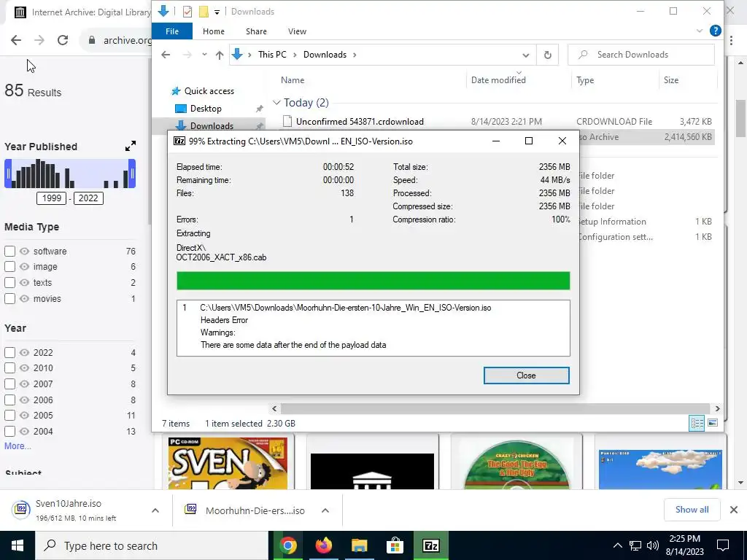Open the recent locations dropdown arrow
747x560 pixels.
coord(204,55)
